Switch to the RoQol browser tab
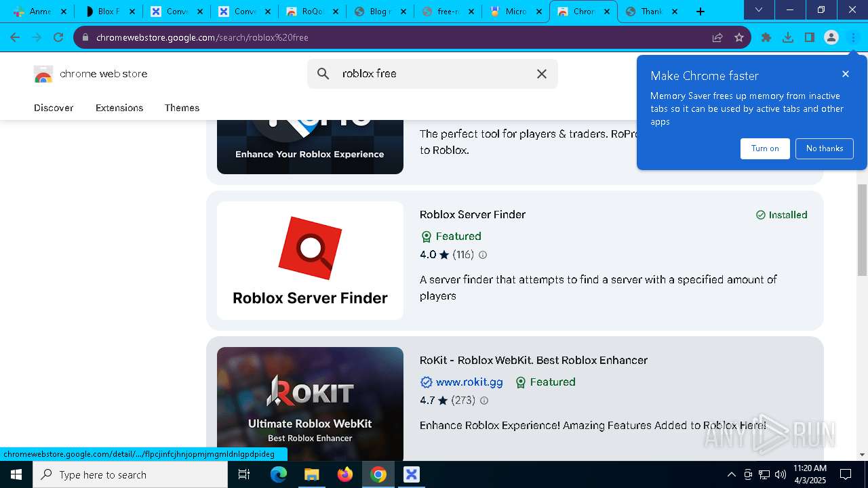This screenshot has width=868, height=488. [x=312, y=12]
